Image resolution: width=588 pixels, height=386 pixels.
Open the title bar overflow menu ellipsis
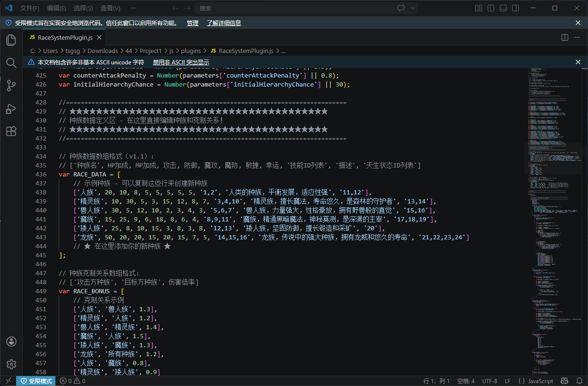pos(133,8)
